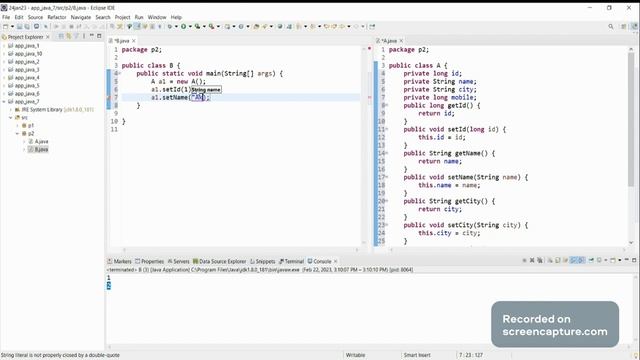The width and height of the screenshot is (640, 360).
Task: Close the *A.java editor tab
Action: tap(401, 41)
